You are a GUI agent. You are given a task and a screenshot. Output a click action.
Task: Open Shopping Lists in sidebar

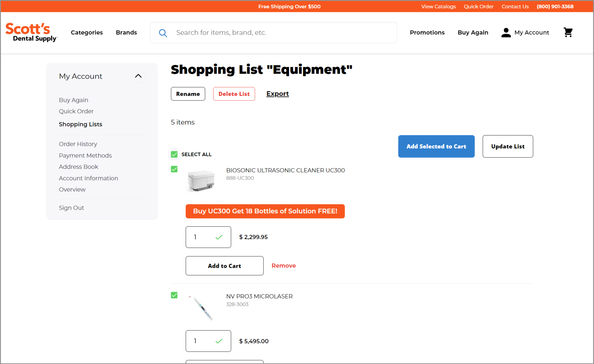tap(80, 124)
